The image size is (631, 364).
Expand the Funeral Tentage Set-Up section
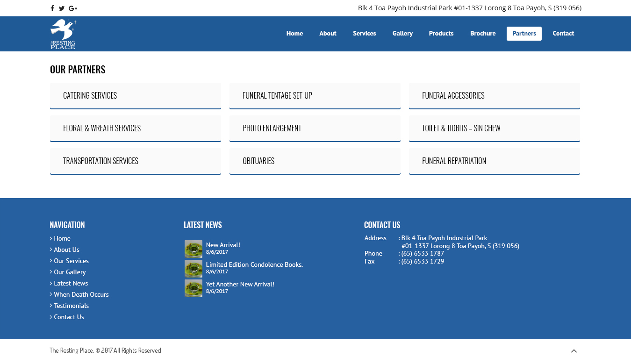tap(315, 96)
